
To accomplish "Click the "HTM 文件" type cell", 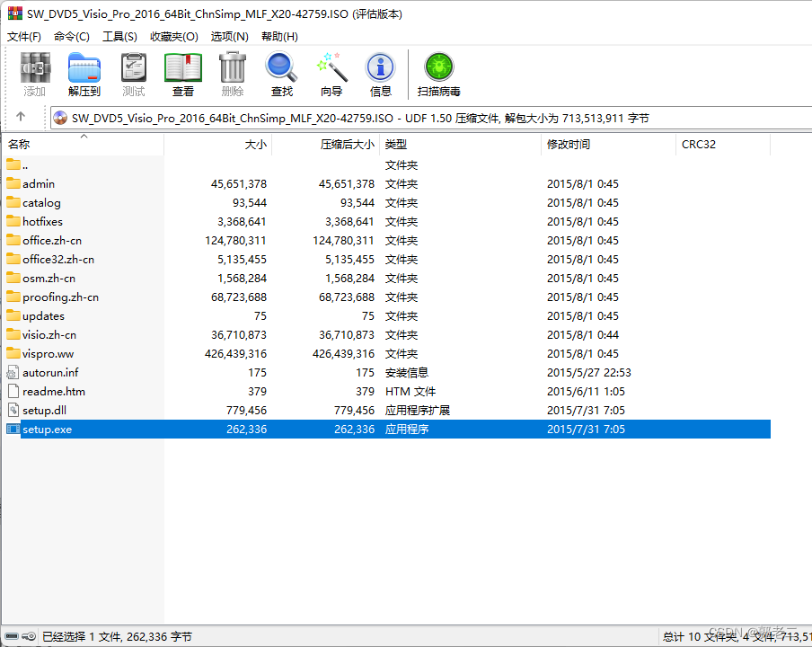I will tap(410, 391).
